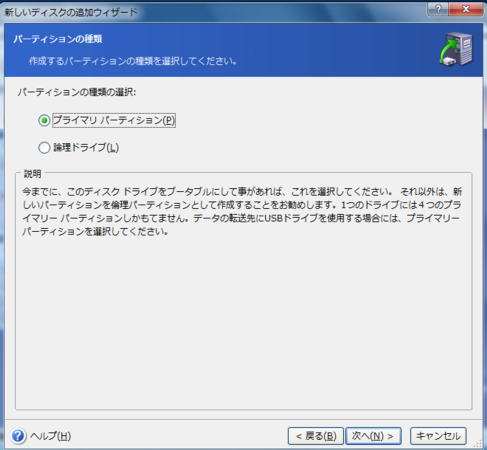Click the disk wizard icon in header
The height and width of the screenshot is (450, 487).
coord(456,49)
